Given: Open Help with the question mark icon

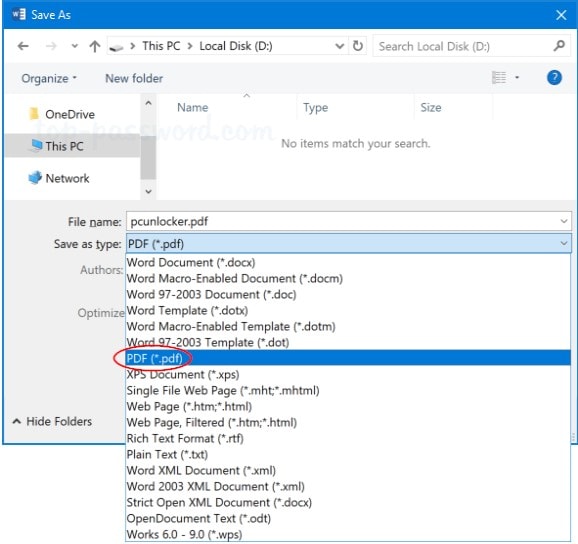Looking at the screenshot, I should point(554,78).
